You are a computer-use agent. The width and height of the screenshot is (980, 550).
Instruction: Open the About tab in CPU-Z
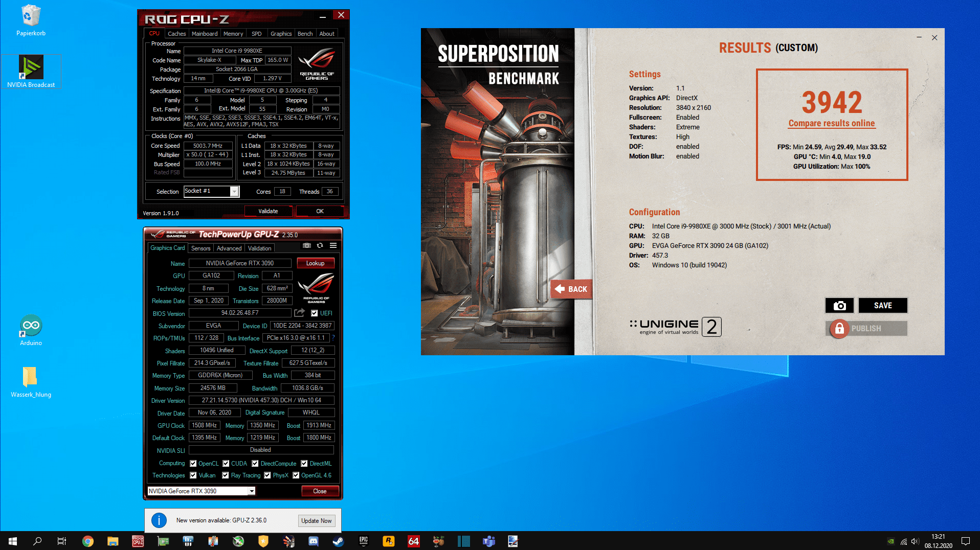327,34
